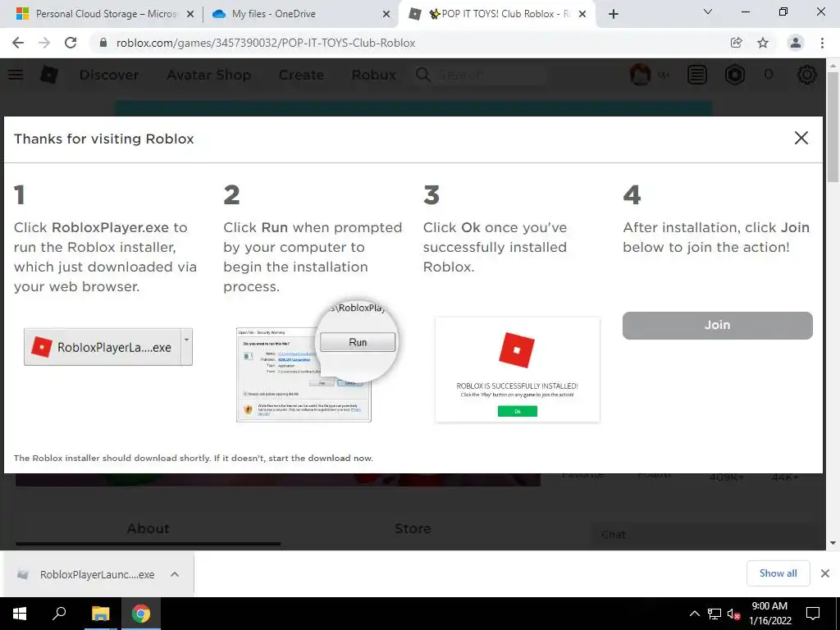Click the address bar URL
This screenshot has height=630, width=840.
(266, 43)
